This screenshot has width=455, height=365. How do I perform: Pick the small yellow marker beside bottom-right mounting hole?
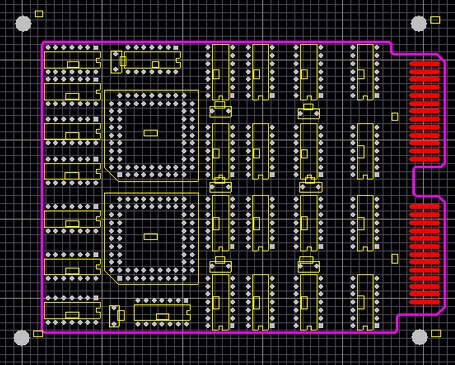point(436,333)
